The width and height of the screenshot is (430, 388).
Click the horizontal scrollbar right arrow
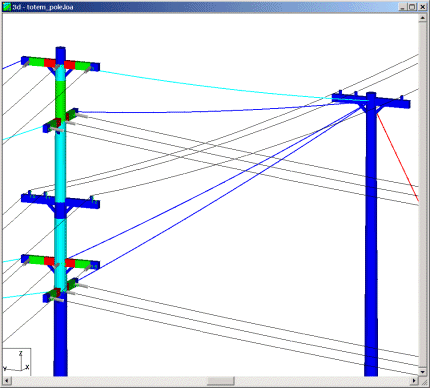point(414,380)
